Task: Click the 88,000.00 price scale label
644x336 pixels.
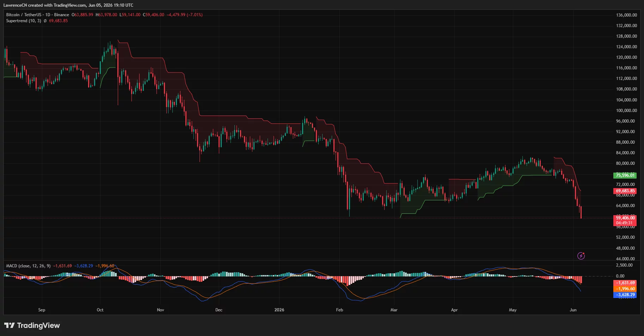Action: (625, 142)
